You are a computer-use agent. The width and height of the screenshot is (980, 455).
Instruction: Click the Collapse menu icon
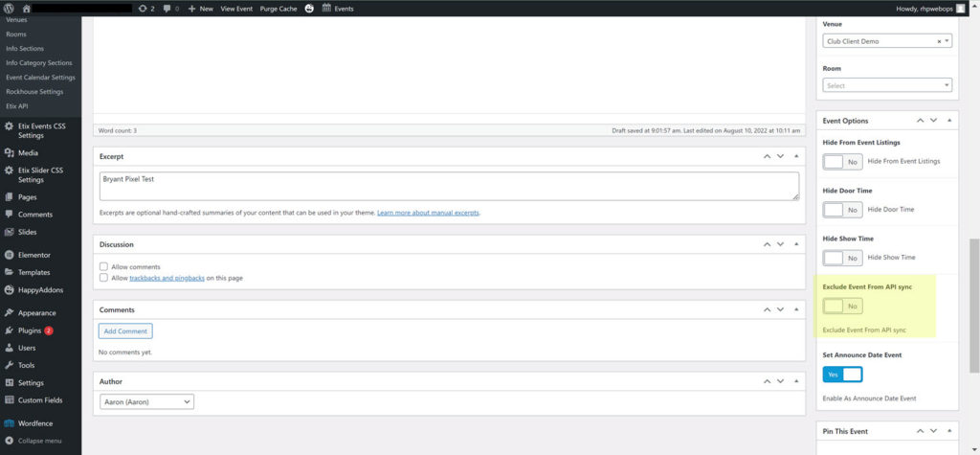(x=9, y=441)
